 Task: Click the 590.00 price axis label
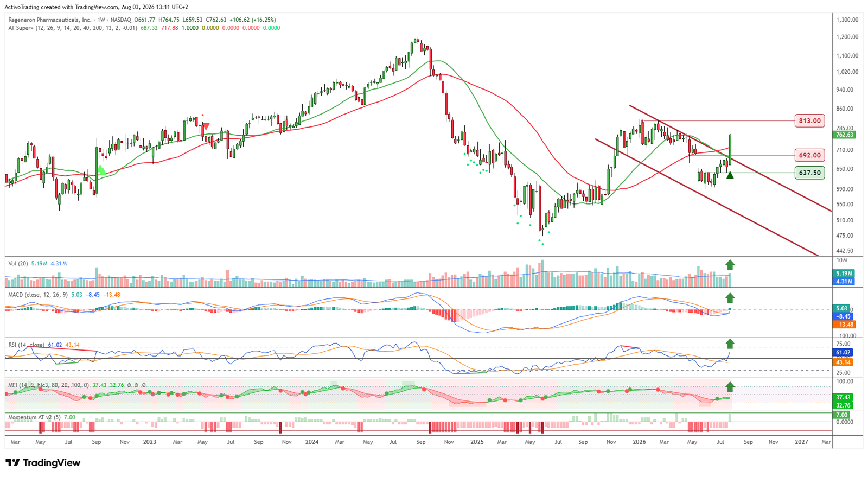point(845,189)
